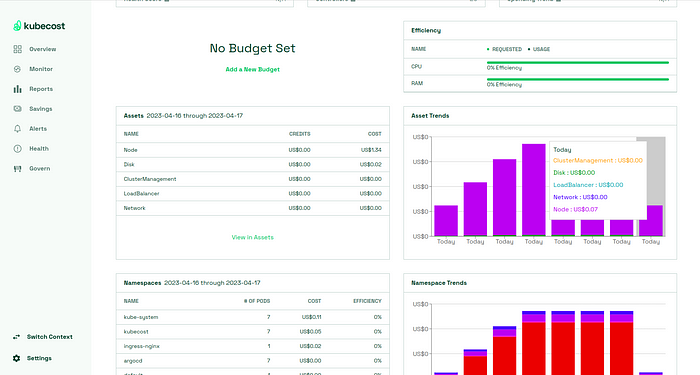Click the Node US$0.07 tooltip entry
The image size is (700, 375).
pyautogui.click(x=575, y=209)
